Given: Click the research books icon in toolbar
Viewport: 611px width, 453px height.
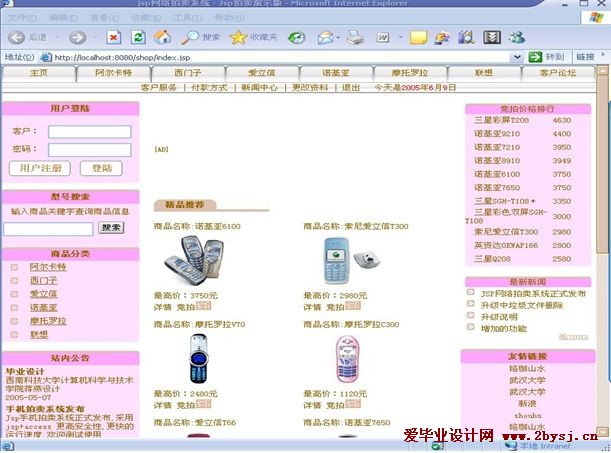Looking at the screenshot, I should (x=466, y=38).
